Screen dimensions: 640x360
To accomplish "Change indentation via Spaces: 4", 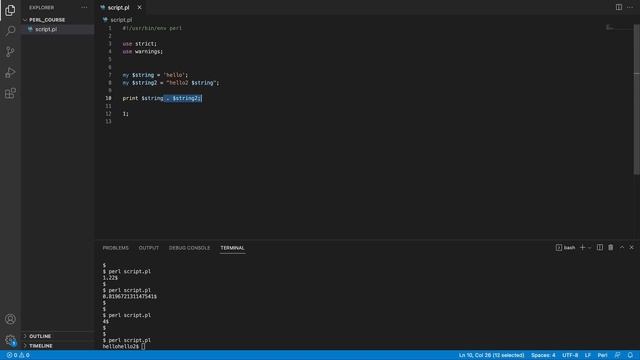I will click(x=543, y=355).
